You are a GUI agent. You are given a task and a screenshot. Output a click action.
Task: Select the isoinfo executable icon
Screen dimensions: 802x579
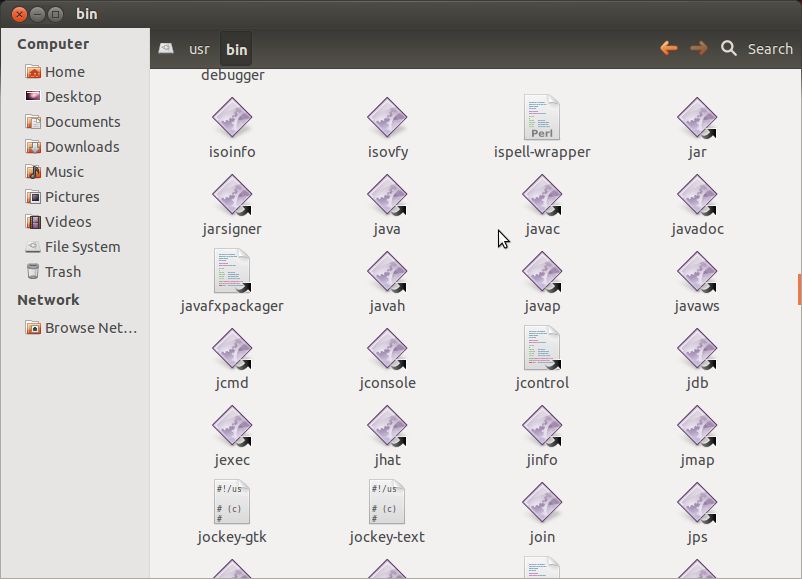point(232,118)
